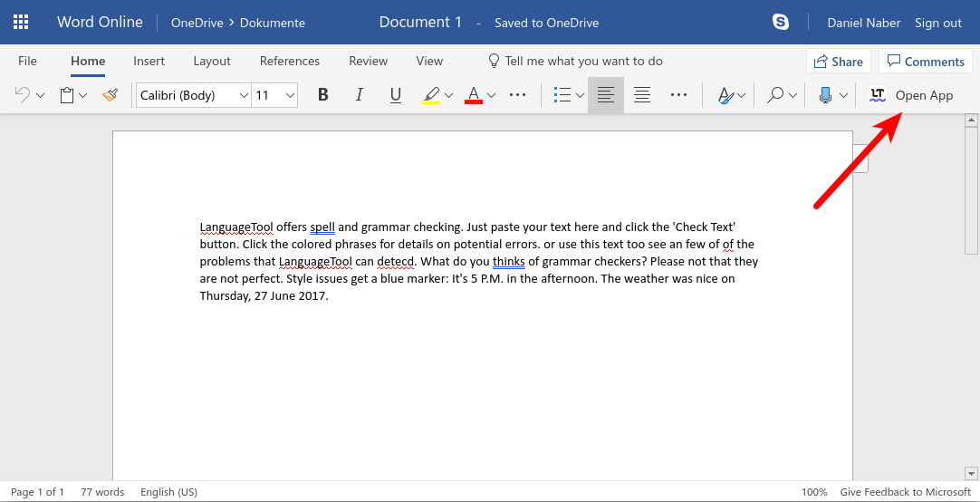Viewport: 980px width, 502px height.
Task: Select the Home ribbon tab
Action: point(88,62)
